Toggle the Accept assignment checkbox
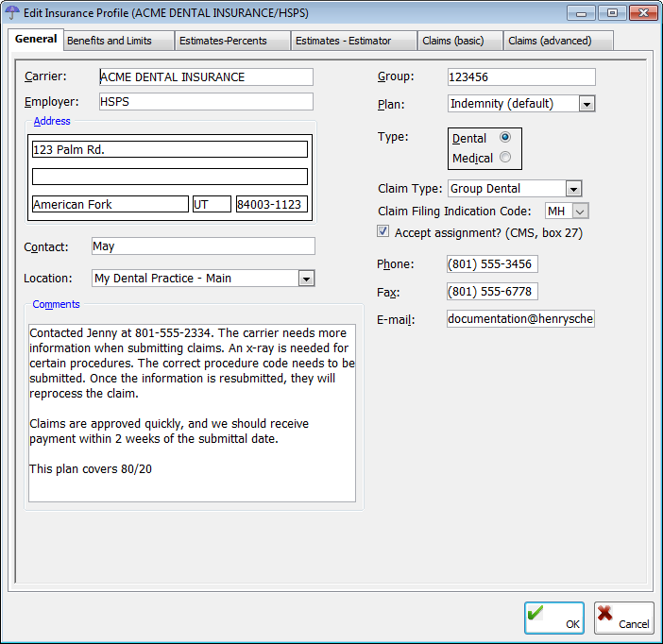Screen dimensions: 663x644 point(383,231)
